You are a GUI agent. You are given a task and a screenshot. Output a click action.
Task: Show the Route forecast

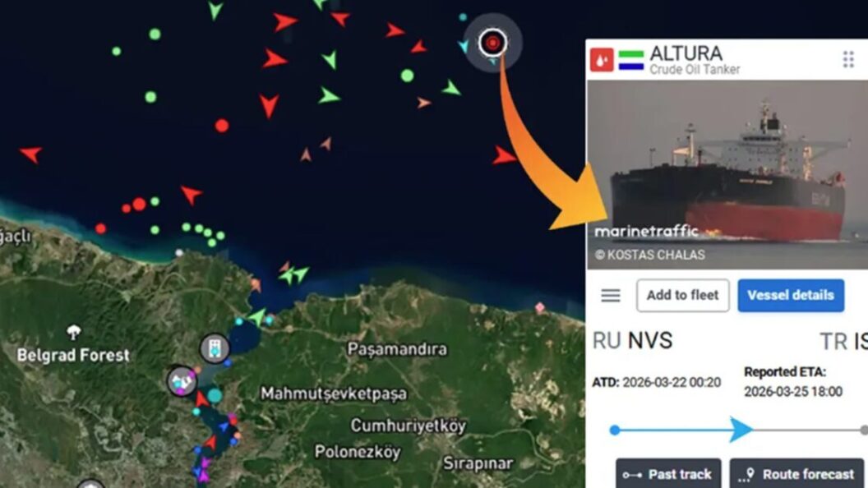tap(796, 473)
